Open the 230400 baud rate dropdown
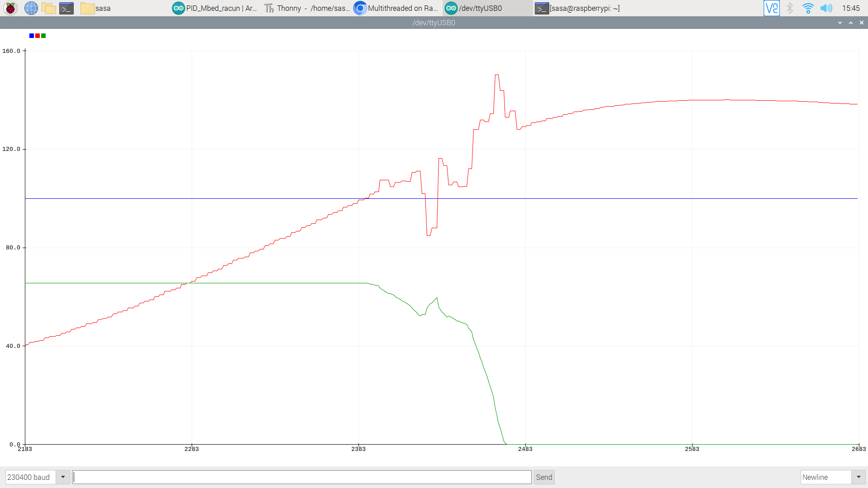 click(38, 477)
